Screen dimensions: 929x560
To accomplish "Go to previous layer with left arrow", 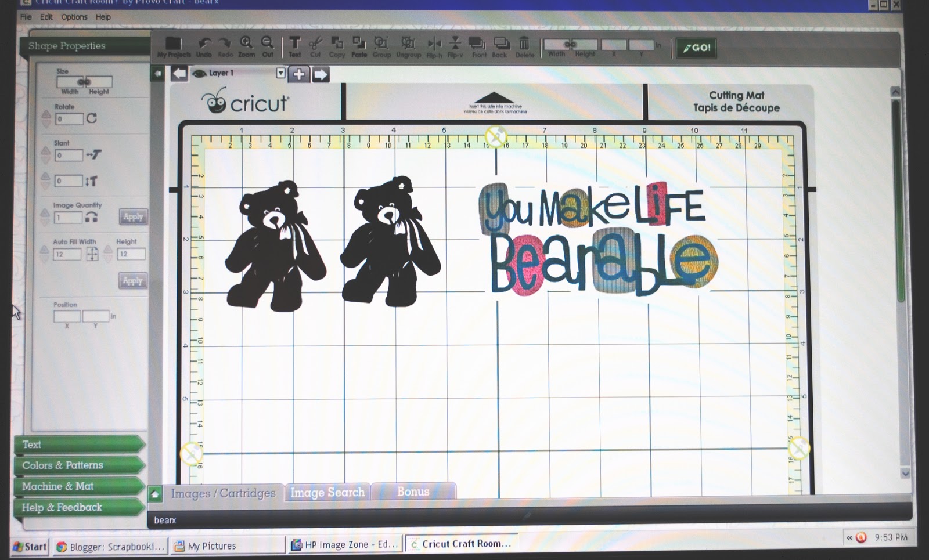I will point(179,74).
